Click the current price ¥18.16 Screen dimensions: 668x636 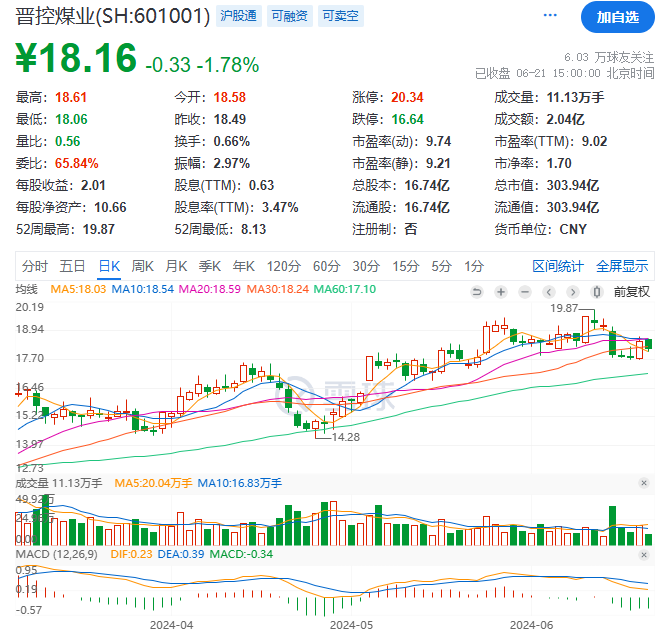(x=76, y=58)
